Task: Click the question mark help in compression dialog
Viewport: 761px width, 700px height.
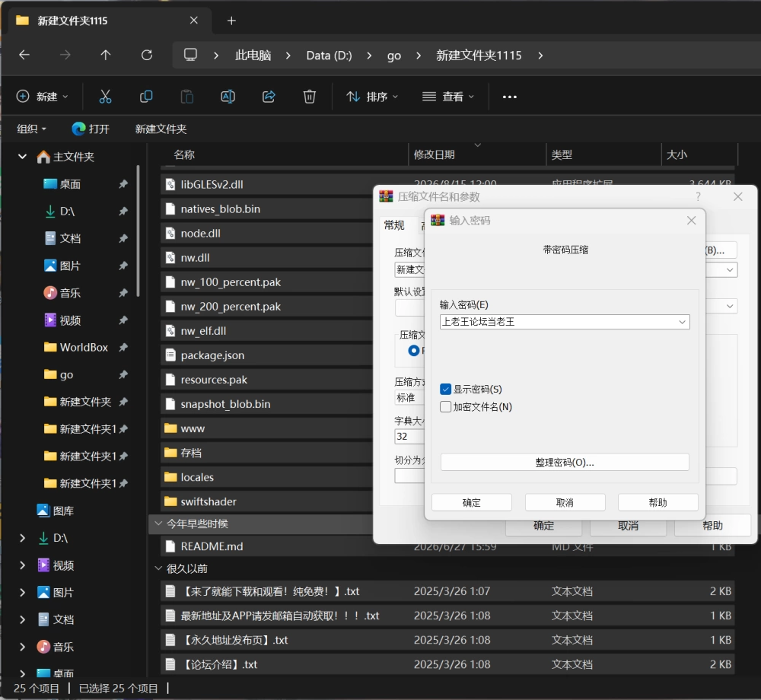Action: pyautogui.click(x=698, y=196)
